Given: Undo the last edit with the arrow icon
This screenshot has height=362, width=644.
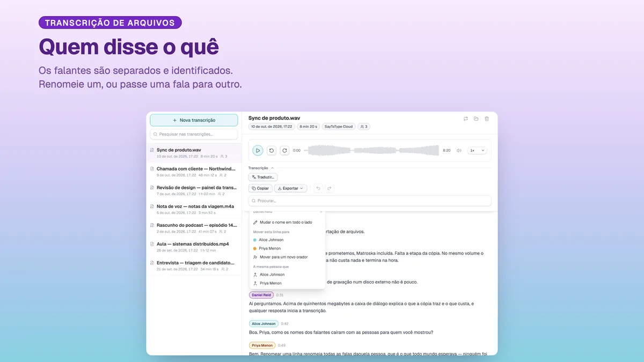Looking at the screenshot, I should pos(318,188).
